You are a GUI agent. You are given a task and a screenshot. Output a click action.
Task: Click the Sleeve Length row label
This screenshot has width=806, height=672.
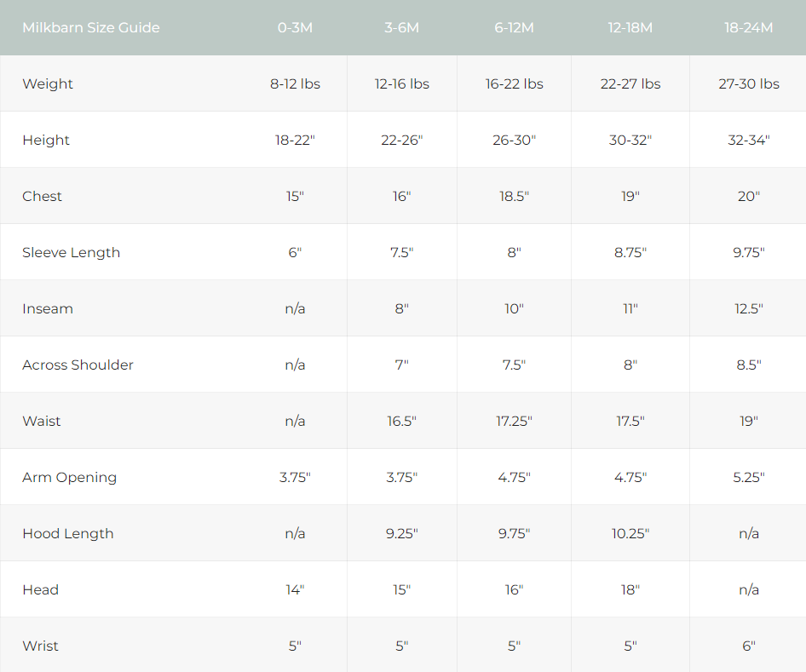tap(71, 252)
